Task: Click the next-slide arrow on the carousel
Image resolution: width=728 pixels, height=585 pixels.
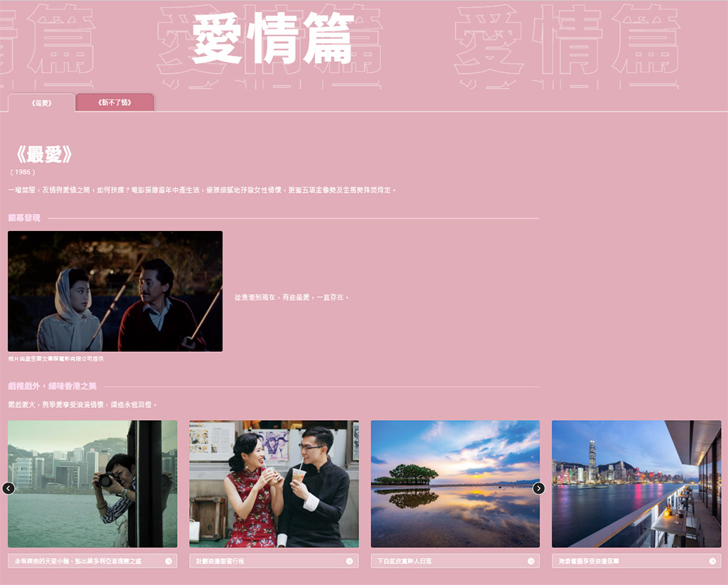Action: [x=539, y=488]
